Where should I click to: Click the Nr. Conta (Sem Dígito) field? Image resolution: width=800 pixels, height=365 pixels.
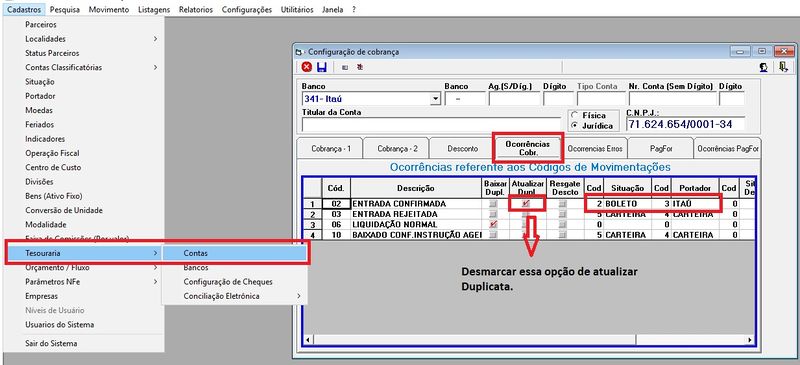tap(671, 99)
